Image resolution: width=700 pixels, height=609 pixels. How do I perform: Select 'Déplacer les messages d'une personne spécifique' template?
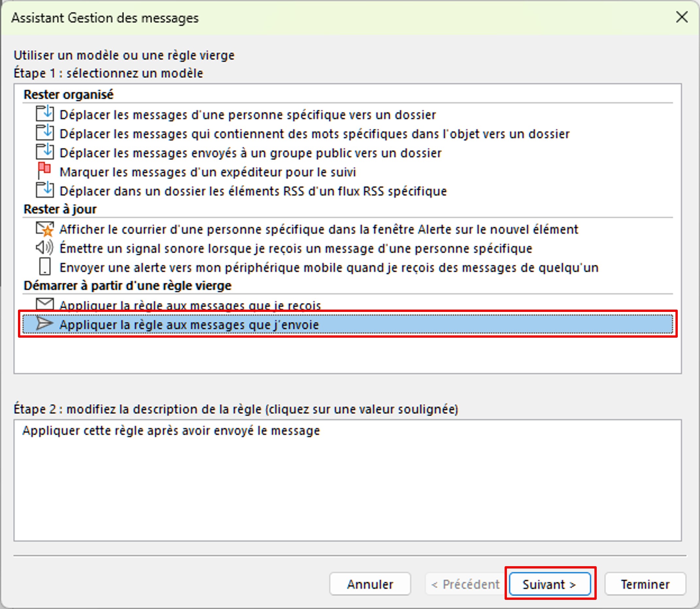click(x=247, y=115)
